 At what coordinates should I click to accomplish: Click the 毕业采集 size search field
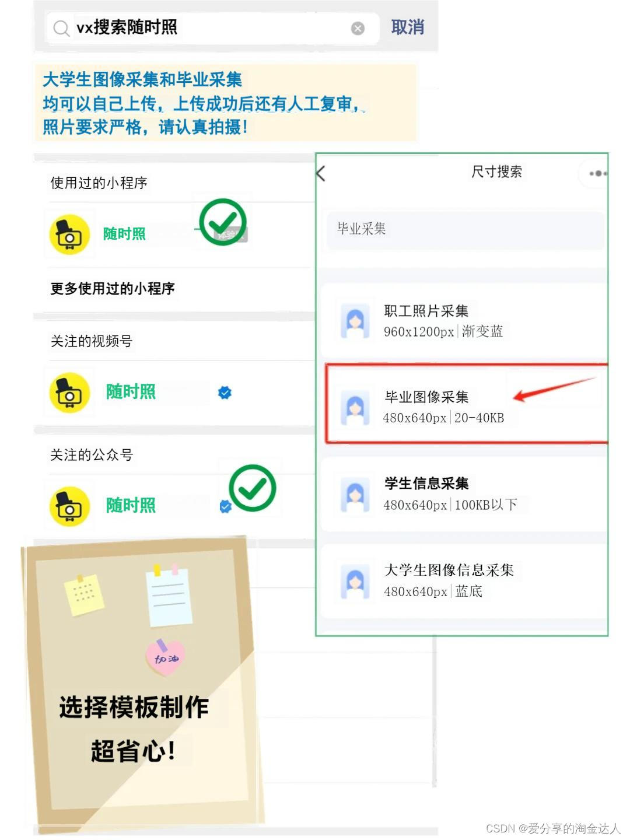465,230
